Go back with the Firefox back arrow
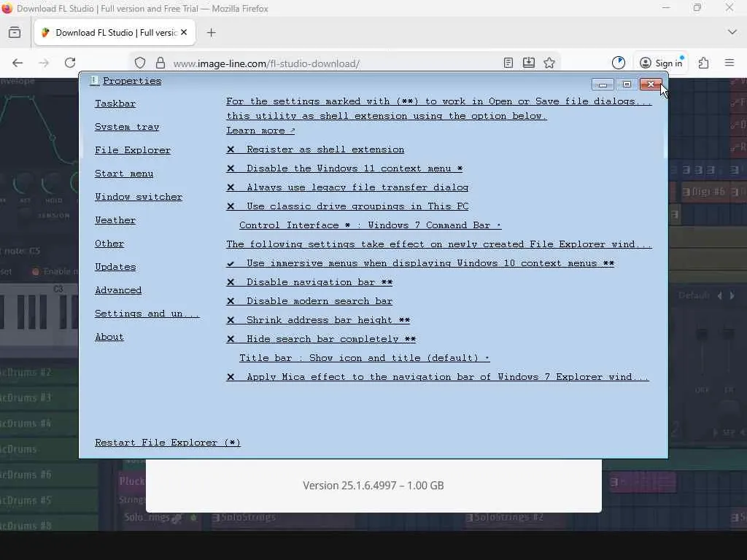747x560 pixels. [18, 63]
